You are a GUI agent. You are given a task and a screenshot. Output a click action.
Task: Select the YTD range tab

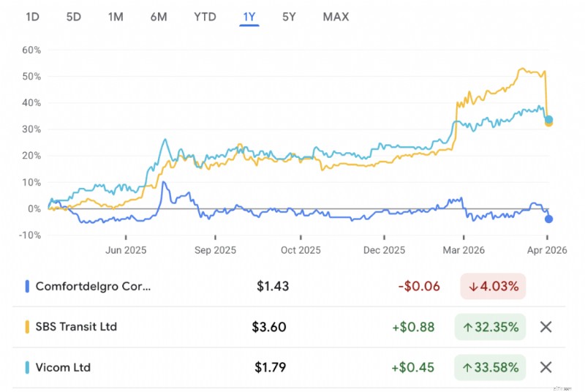click(x=205, y=17)
